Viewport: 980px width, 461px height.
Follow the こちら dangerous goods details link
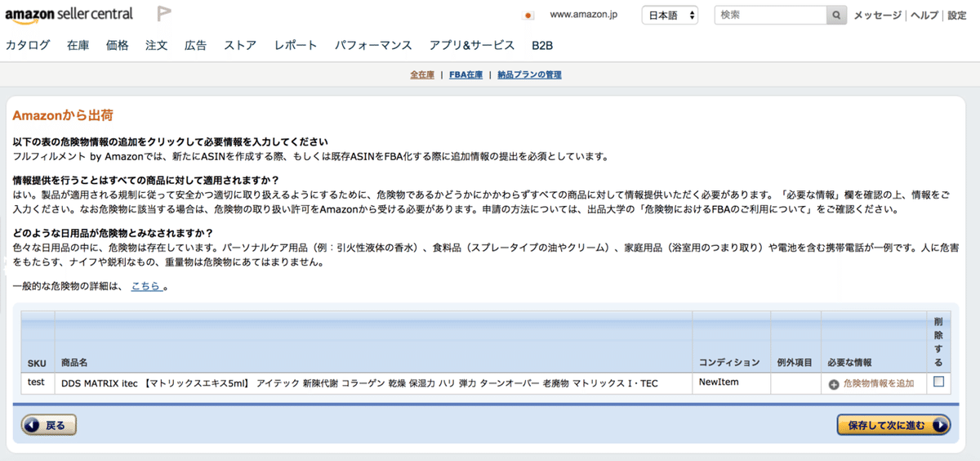click(x=146, y=286)
